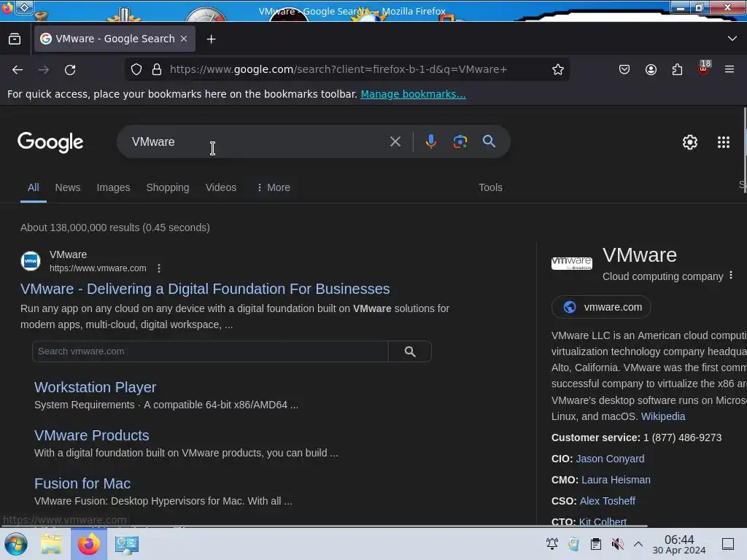Screen dimensions: 747x560
Task: Open the Wikipedia source link
Action: click(x=662, y=416)
